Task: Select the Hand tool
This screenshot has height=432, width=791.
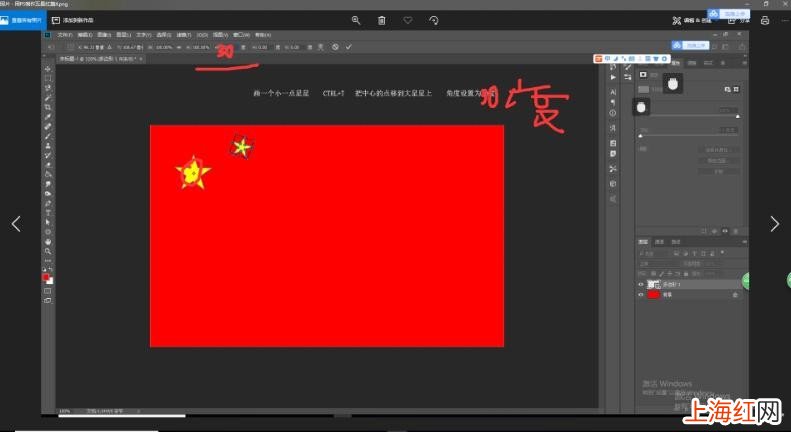Action: pyautogui.click(x=48, y=241)
